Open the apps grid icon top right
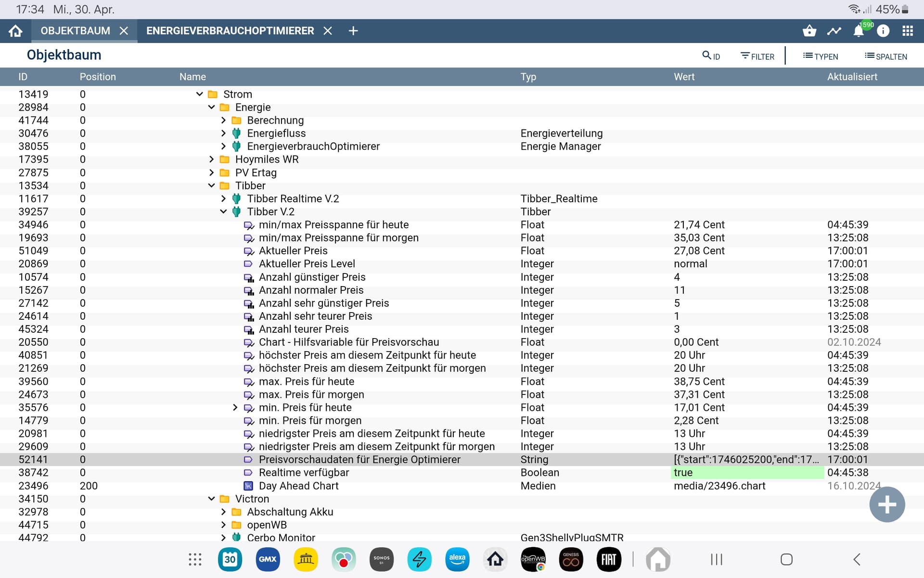The height and width of the screenshot is (578, 924). [908, 31]
